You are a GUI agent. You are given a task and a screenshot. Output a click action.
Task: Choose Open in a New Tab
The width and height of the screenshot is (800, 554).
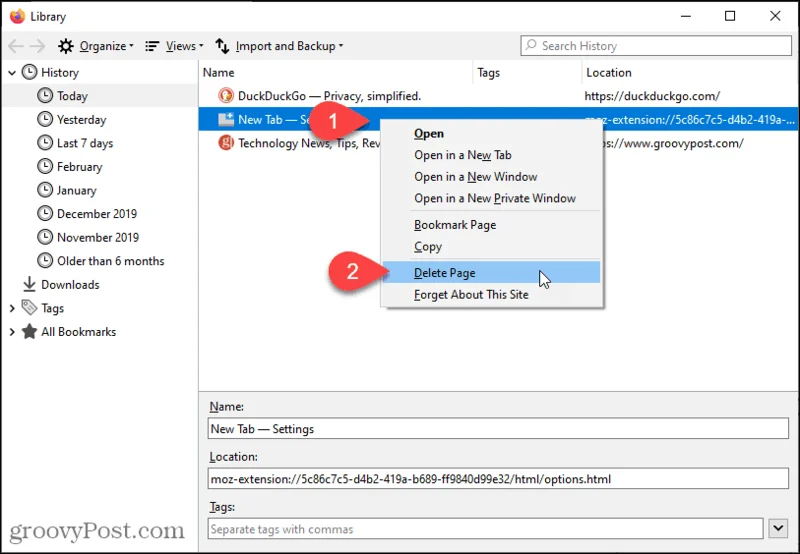(491, 155)
